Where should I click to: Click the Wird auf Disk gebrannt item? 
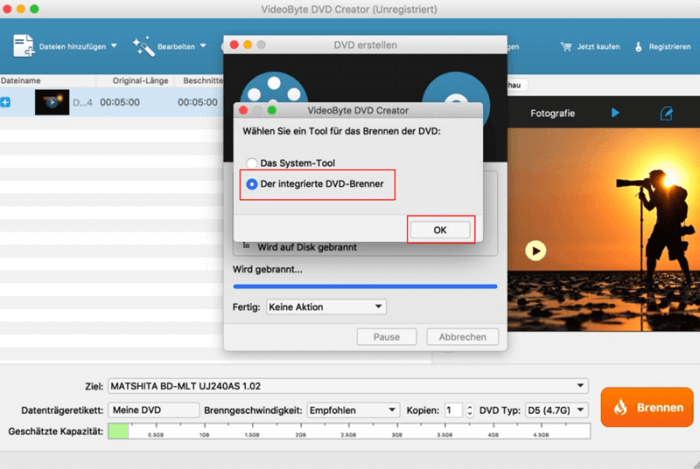[x=307, y=247]
